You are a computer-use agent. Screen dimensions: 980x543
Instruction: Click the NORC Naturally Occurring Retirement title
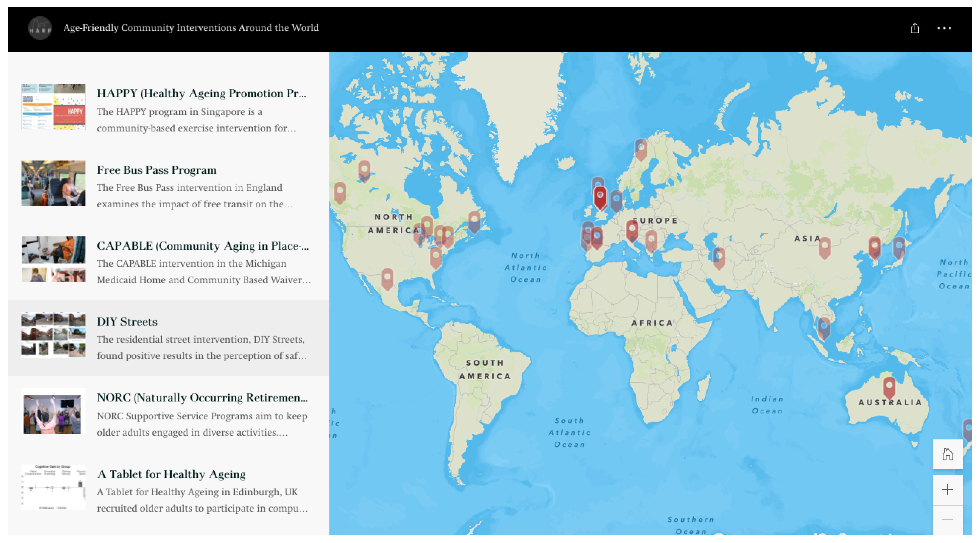(x=202, y=398)
